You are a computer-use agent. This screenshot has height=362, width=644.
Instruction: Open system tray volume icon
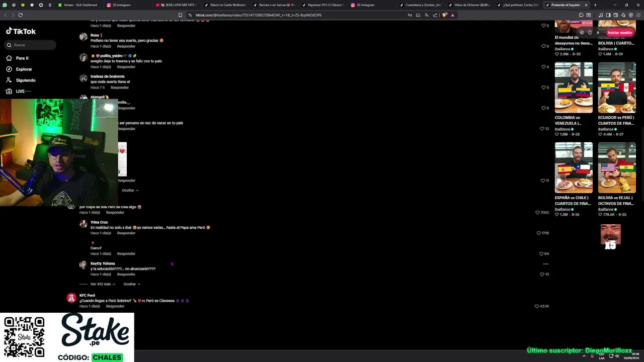[617, 356]
